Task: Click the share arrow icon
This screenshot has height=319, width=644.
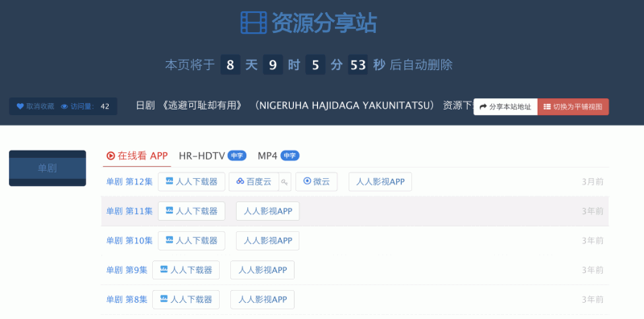Action: point(483,106)
